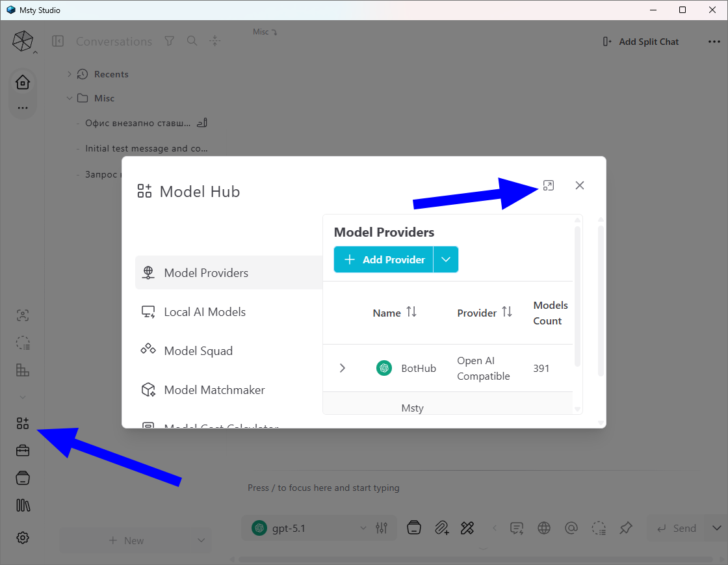This screenshot has width=728, height=565.
Task: Open the New button dropdown arrow
Action: [x=201, y=540]
